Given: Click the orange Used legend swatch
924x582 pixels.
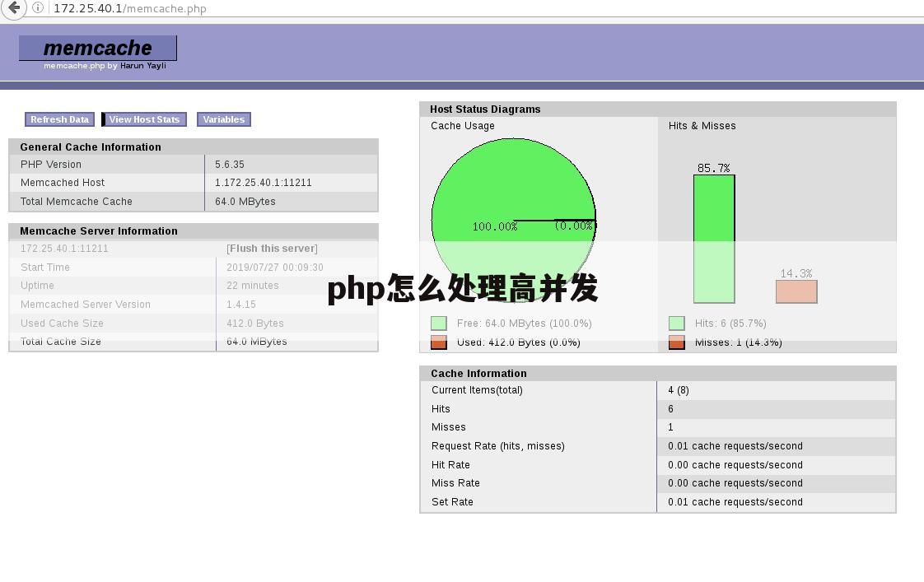Looking at the screenshot, I should pos(438,342).
